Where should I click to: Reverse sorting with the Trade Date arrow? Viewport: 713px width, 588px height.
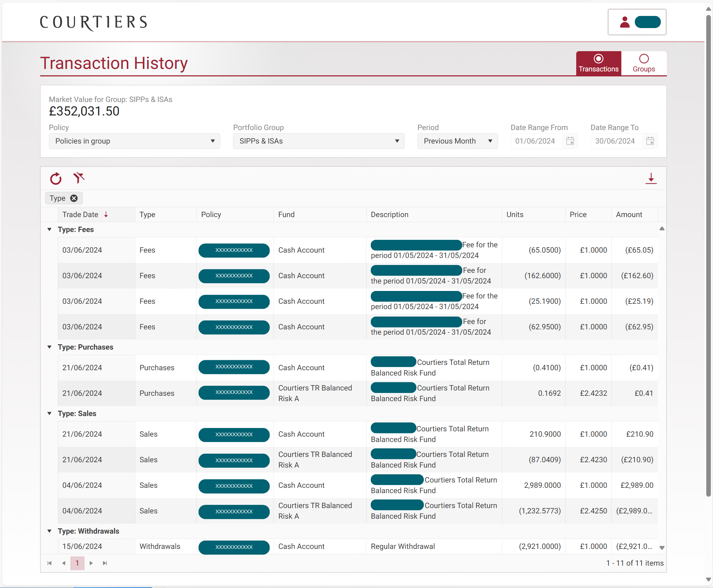[106, 214]
